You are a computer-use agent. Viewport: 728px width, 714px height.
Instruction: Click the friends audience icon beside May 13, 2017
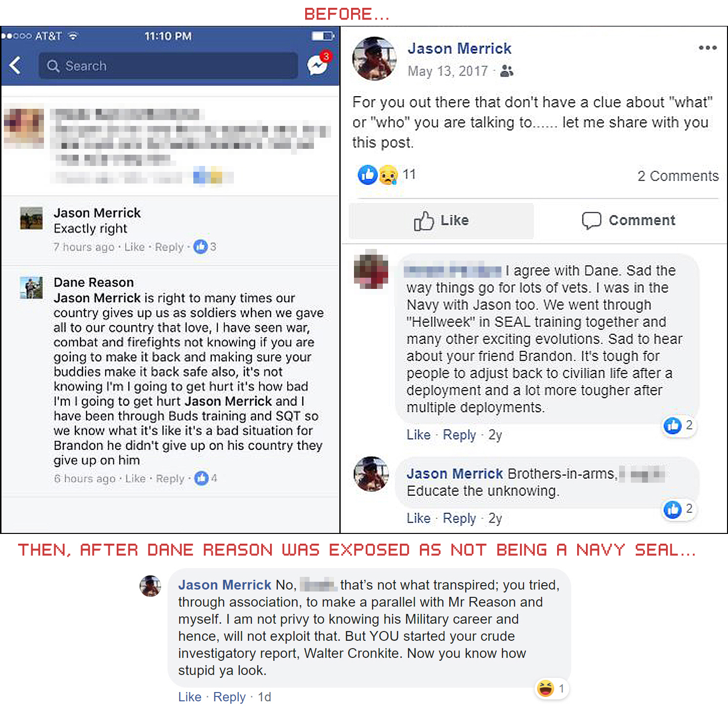507,71
